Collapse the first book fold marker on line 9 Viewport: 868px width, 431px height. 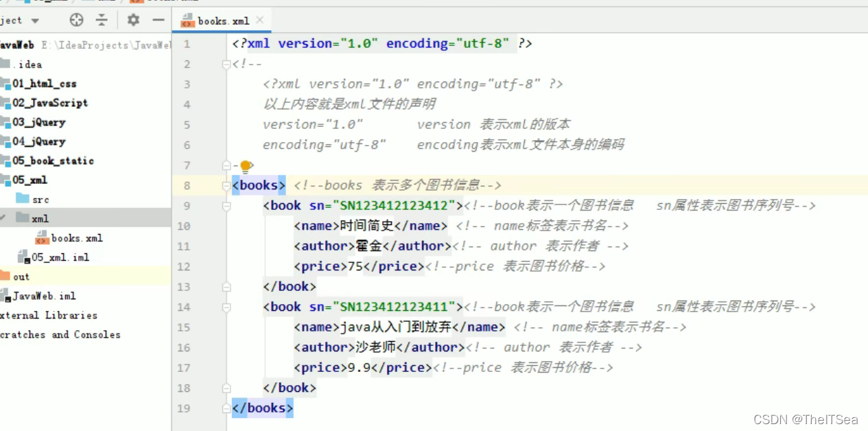[x=227, y=205]
